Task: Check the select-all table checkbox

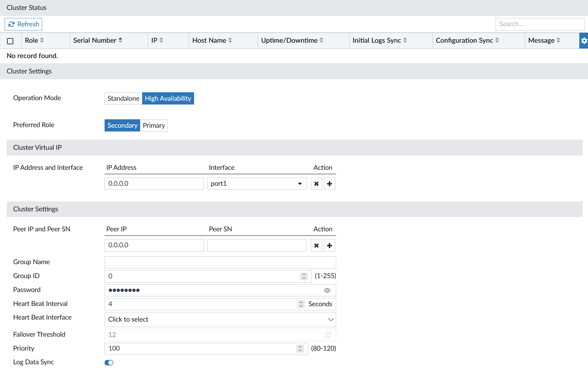Action: [x=10, y=41]
